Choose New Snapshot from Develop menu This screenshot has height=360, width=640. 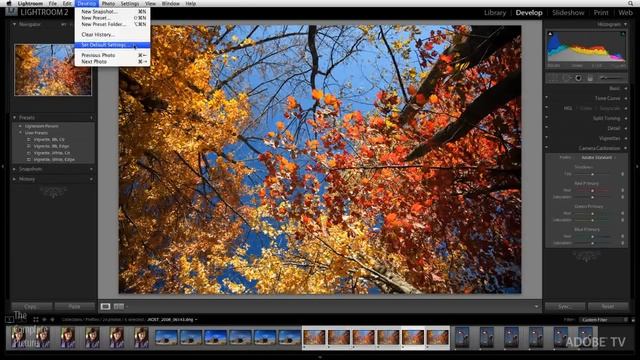[x=112, y=12]
